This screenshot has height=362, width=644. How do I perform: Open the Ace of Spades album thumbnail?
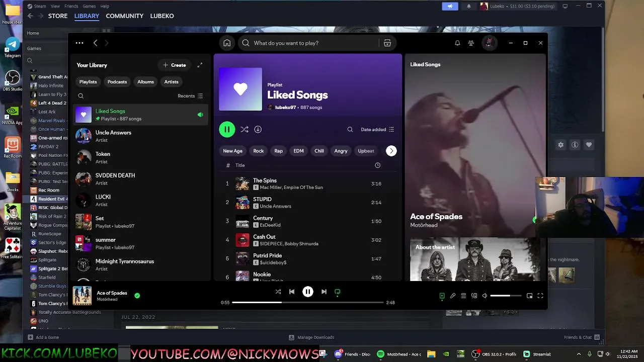click(x=82, y=296)
